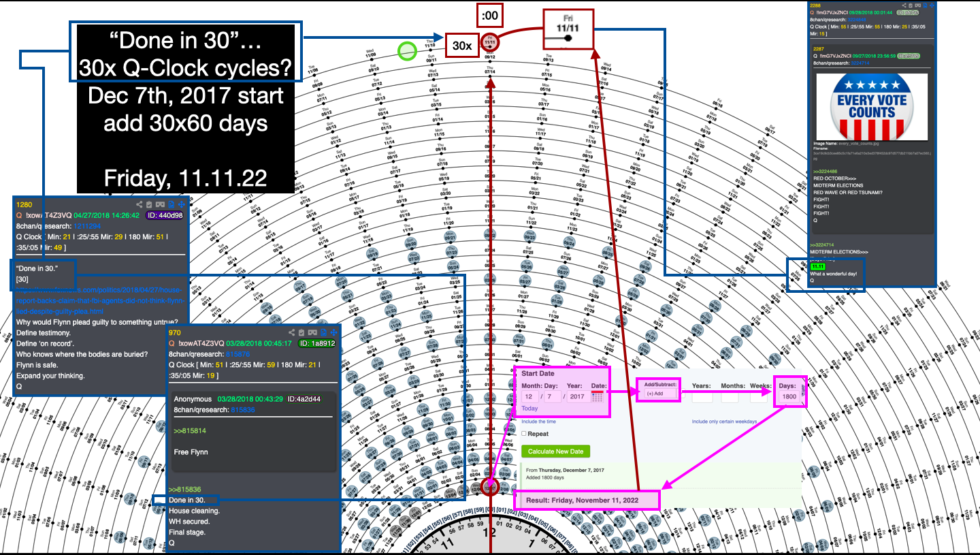Click the blue document icon on post 1280
980x555 pixels.
(x=171, y=204)
